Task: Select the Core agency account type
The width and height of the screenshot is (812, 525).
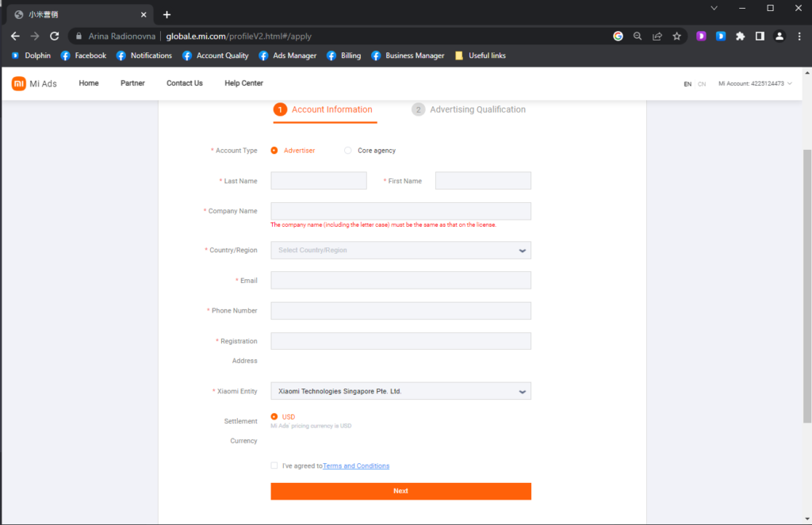Action: [348, 150]
